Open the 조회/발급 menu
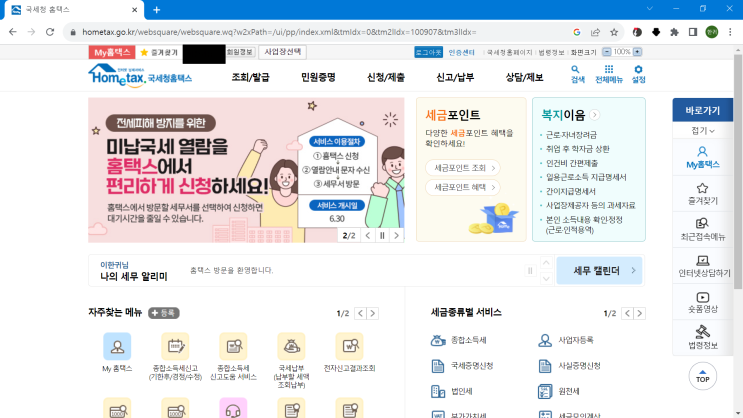The height and width of the screenshot is (418, 743). [250, 77]
